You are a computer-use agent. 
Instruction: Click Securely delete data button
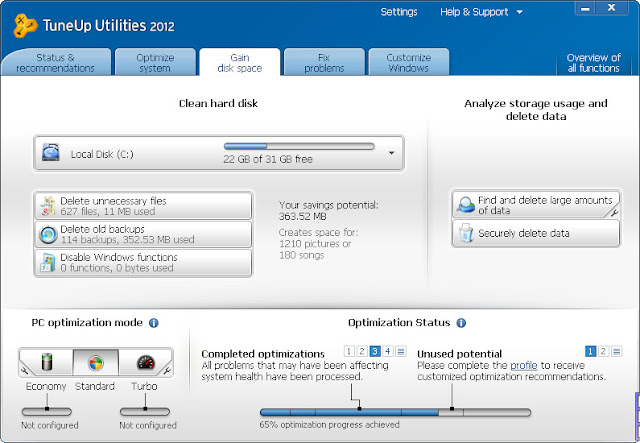[536, 233]
